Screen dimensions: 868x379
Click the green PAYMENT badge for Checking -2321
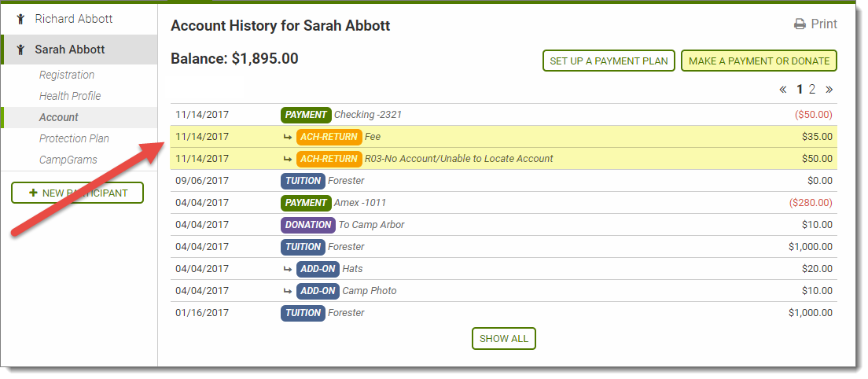click(306, 115)
